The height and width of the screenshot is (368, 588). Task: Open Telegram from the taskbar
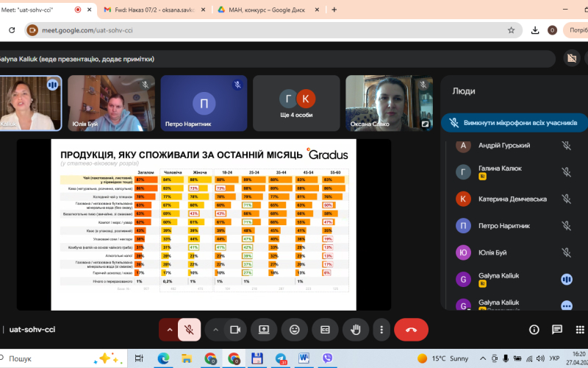point(281,358)
